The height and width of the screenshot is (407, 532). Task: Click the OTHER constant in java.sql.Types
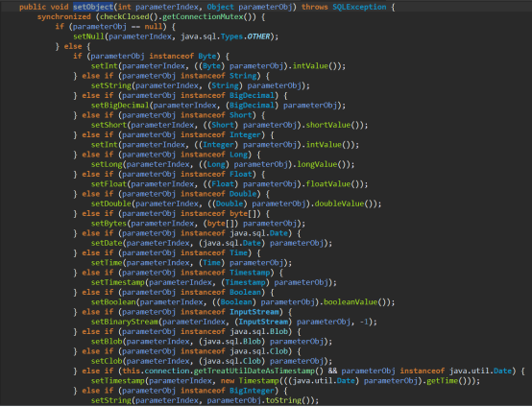(x=258, y=36)
